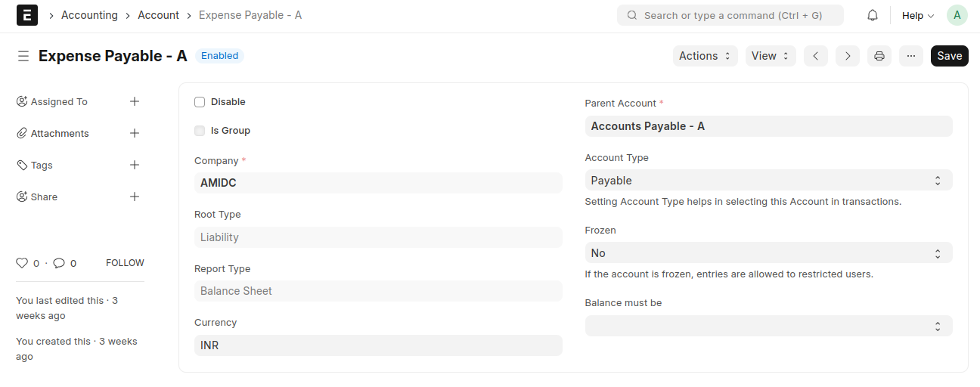This screenshot has width=980, height=387.
Task: Add a new tag with plus icon
Action: click(x=135, y=165)
